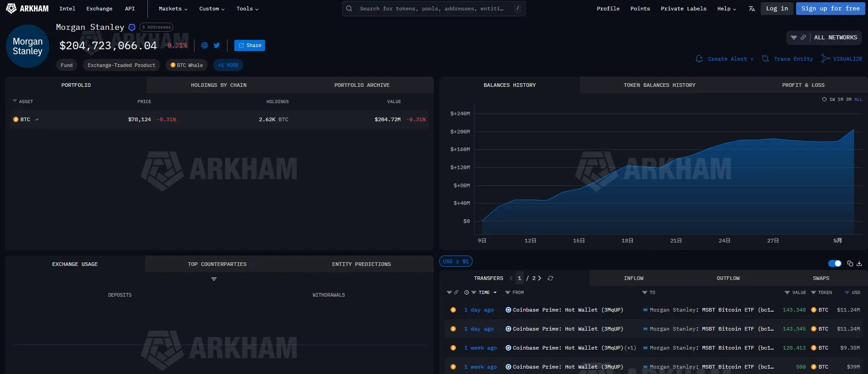
Task: Switch to Profit & Loss tab
Action: click(x=803, y=85)
